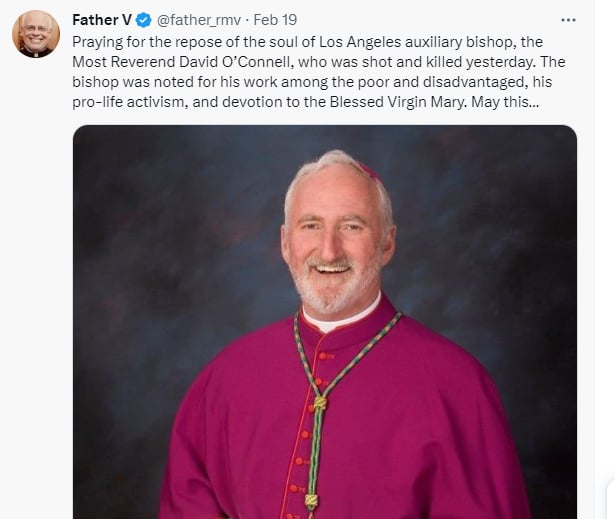615x519 pixels.
Task: Click the "Father V" display name
Action: [102, 20]
